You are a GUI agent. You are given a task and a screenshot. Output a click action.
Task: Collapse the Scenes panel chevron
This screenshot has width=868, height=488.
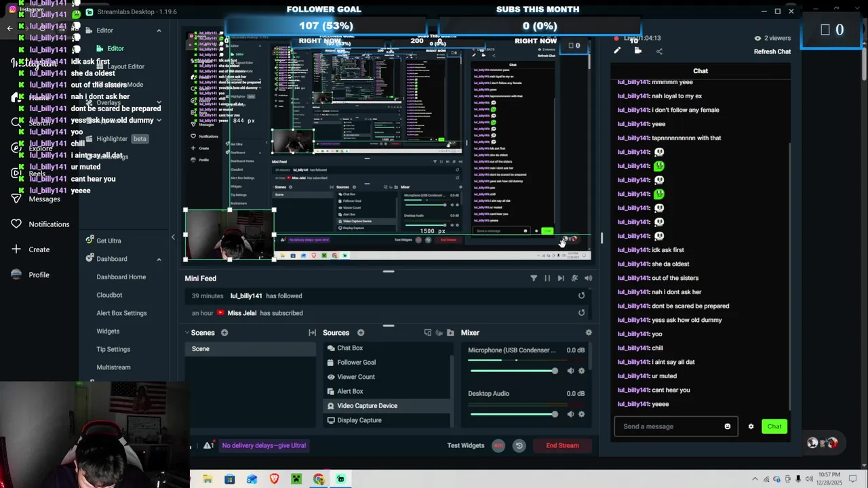pyautogui.click(x=186, y=333)
